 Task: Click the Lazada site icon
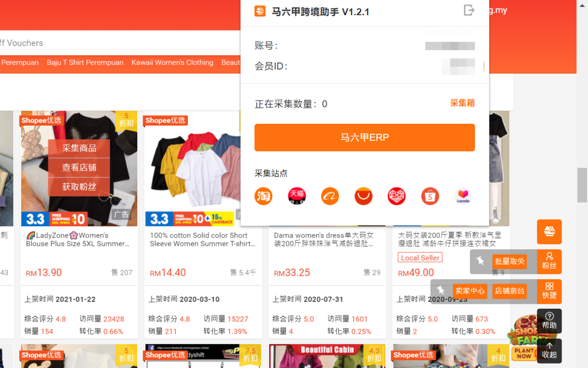[463, 196]
